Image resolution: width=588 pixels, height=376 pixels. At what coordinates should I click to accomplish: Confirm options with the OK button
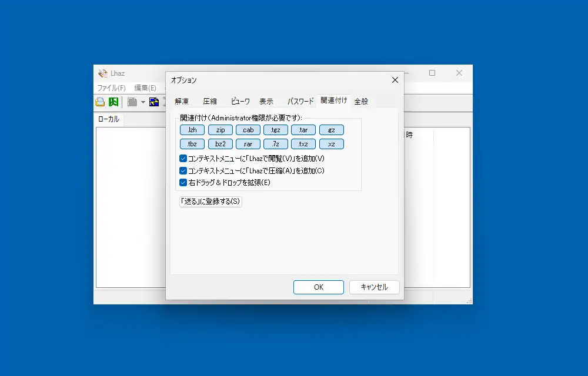(319, 287)
